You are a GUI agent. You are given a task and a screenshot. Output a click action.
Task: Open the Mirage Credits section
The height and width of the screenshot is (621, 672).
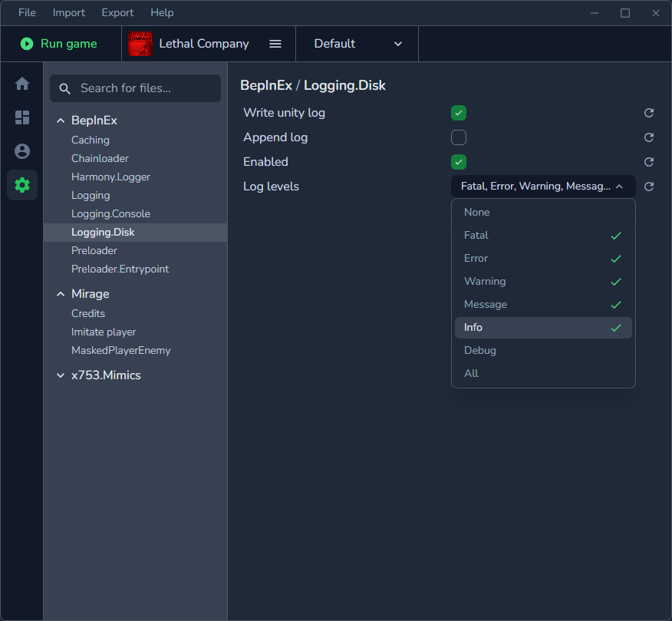coord(88,313)
